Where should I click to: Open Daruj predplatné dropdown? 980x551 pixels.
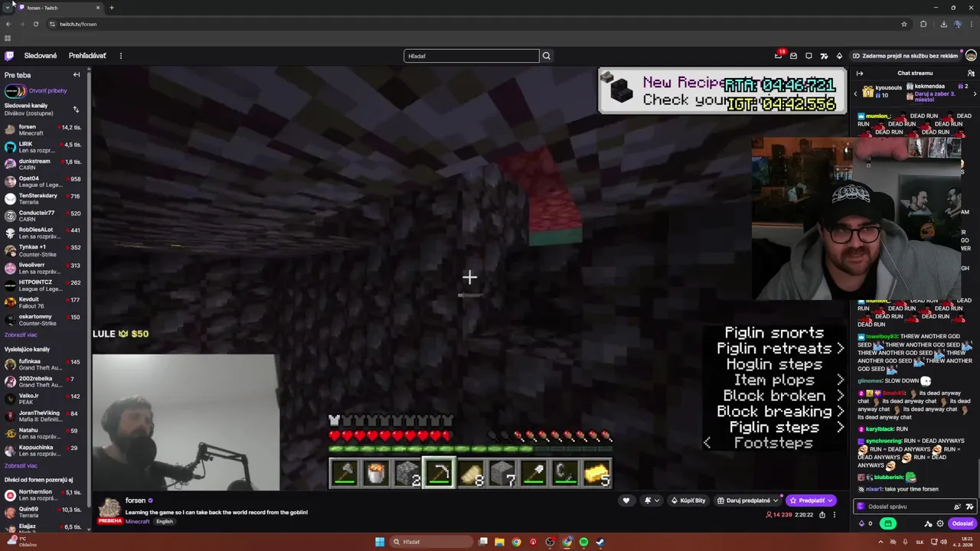pos(748,500)
